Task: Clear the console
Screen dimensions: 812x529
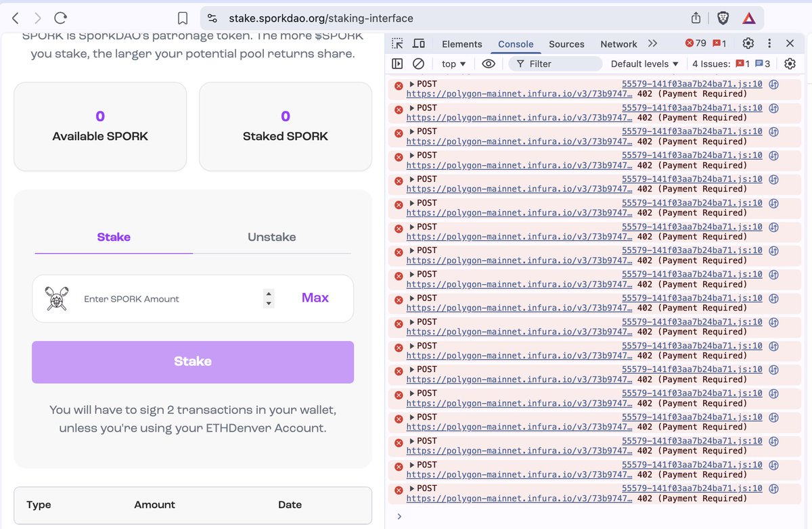Action: tap(418, 64)
